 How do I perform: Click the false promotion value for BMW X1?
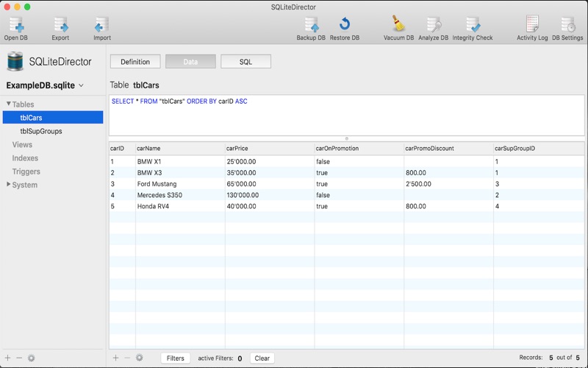pyautogui.click(x=359, y=161)
